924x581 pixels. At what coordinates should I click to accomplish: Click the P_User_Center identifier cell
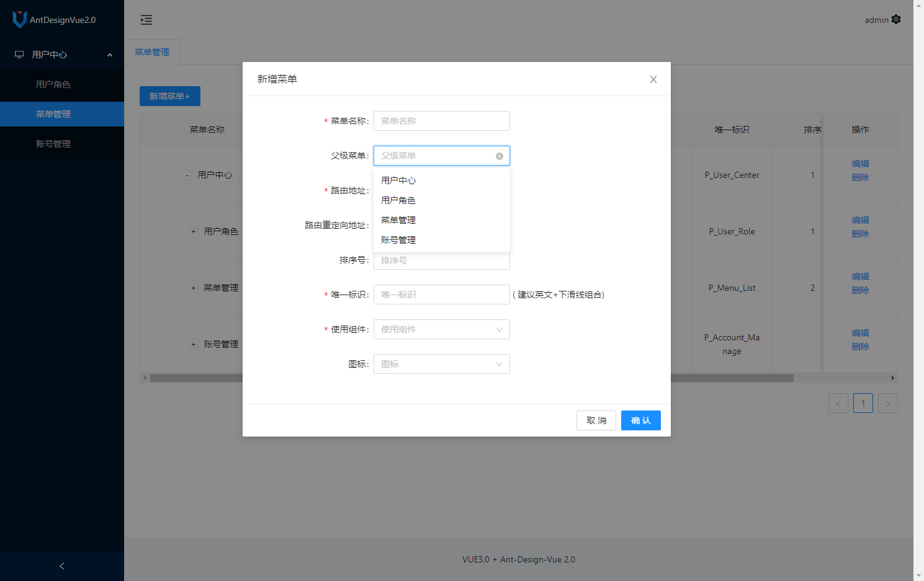coord(732,175)
